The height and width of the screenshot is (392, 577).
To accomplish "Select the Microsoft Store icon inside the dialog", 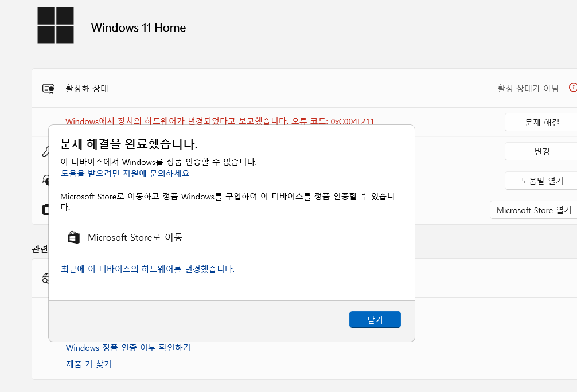I will pos(73,237).
